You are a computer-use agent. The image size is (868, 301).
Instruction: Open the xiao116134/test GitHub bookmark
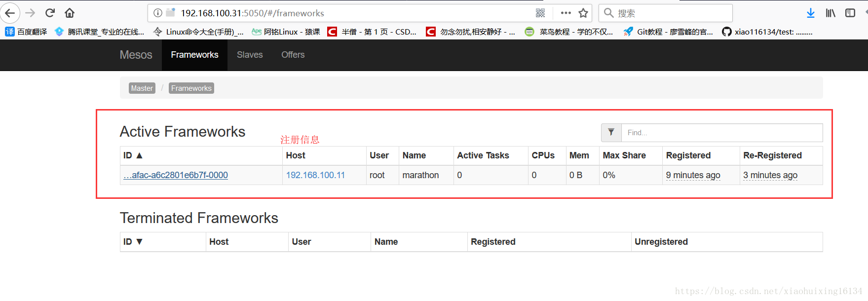click(x=767, y=32)
